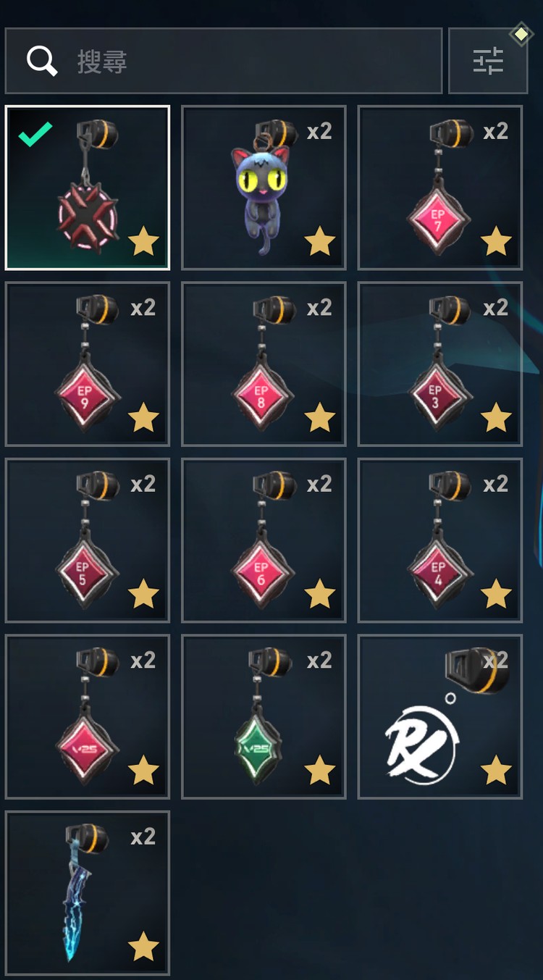Viewport: 543px width, 980px height.
Task: Focus the 搜尋 search field
Action: click(x=224, y=61)
